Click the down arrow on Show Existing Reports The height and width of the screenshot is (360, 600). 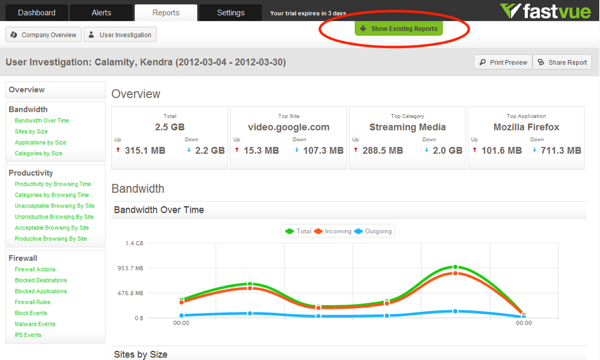pyautogui.click(x=363, y=28)
